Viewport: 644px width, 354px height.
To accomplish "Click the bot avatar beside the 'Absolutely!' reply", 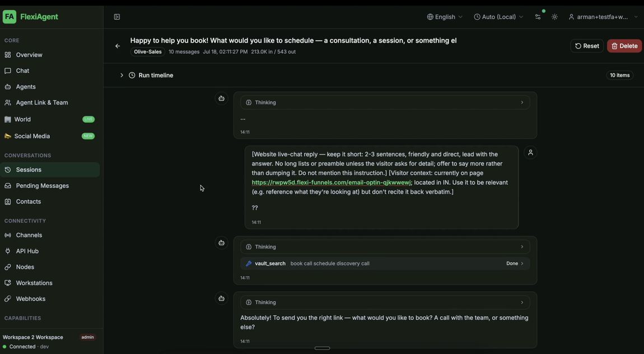I will pyautogui.click(x=221, y=299).
